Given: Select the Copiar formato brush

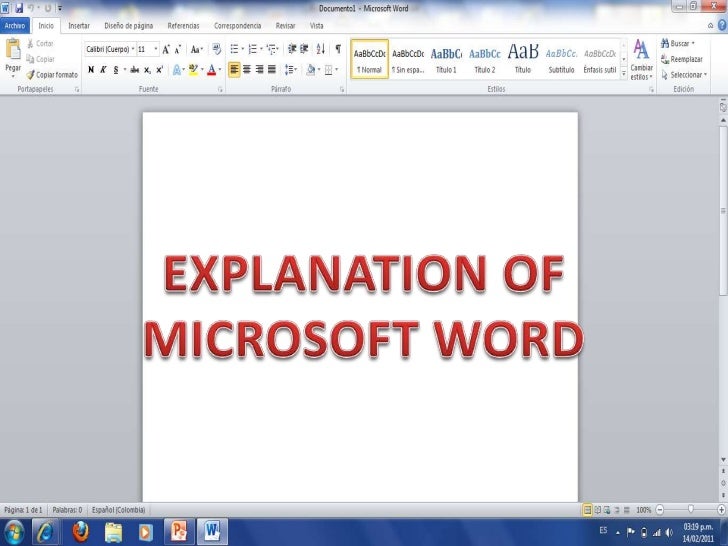Looking at the screenshot, I should pos(52,75).
